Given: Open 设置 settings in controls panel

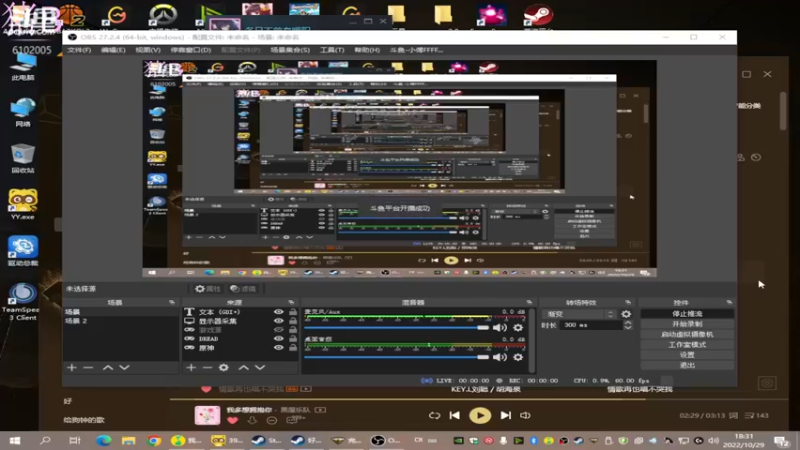Looking at the screenshot, I should click(687, 355).
